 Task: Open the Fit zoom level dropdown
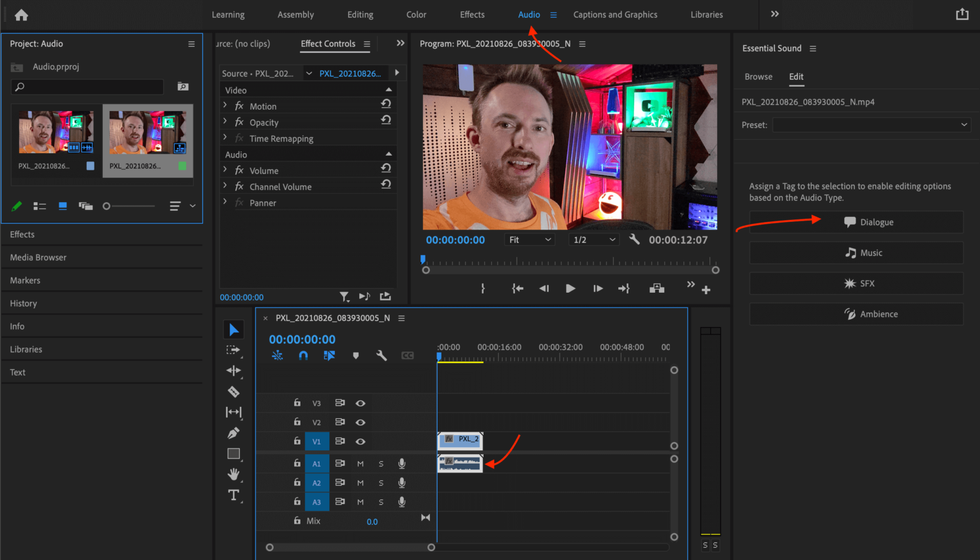coord(530,240)
